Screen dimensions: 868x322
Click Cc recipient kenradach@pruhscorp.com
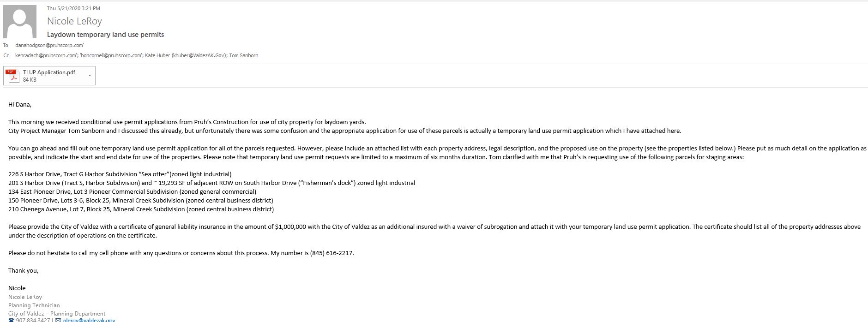45,55
